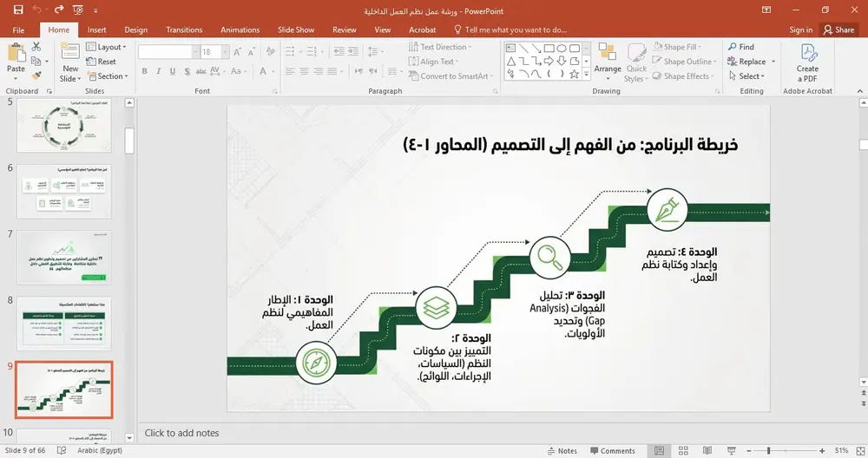Click Clear All Formatting icon

(x=270, y=52)
